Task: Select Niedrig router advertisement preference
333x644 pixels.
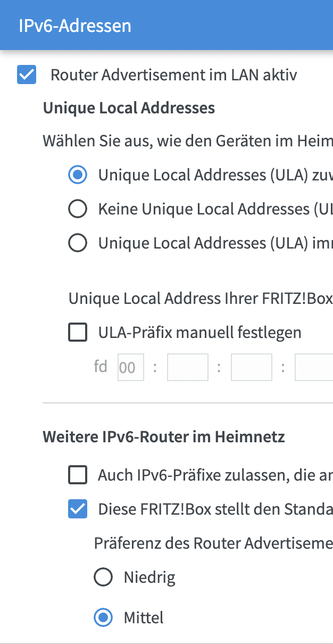Action: pos(103,577)
